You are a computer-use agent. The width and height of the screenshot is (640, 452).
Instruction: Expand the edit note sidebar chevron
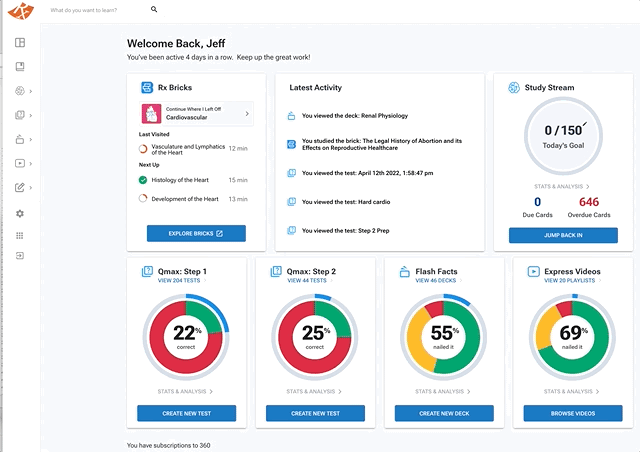pos(31,188)
